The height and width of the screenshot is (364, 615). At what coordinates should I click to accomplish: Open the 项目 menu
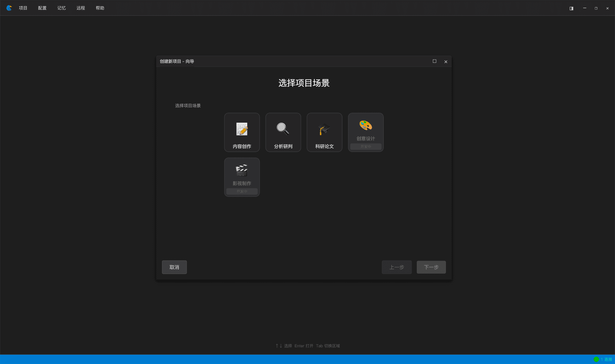click(x=23, y=8)
